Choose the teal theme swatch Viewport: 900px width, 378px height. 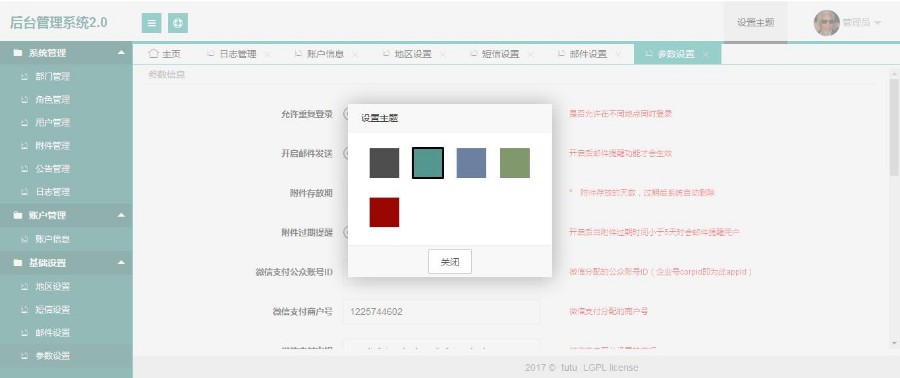click(428, 163)
